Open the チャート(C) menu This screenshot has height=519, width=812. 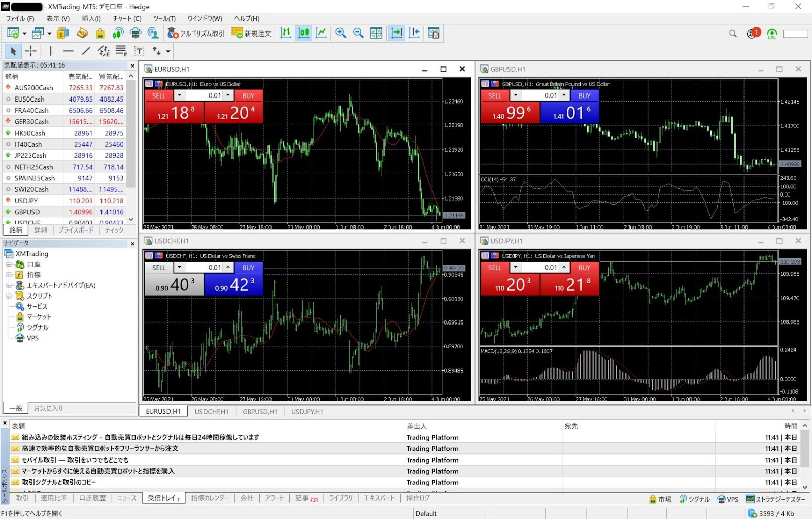click(x=127, y=18)
